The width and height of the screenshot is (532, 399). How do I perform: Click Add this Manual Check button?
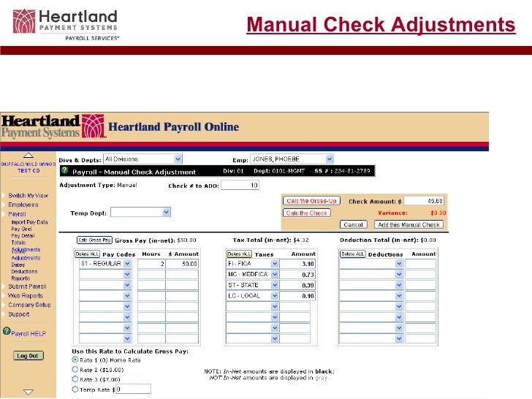coord(408,224)
